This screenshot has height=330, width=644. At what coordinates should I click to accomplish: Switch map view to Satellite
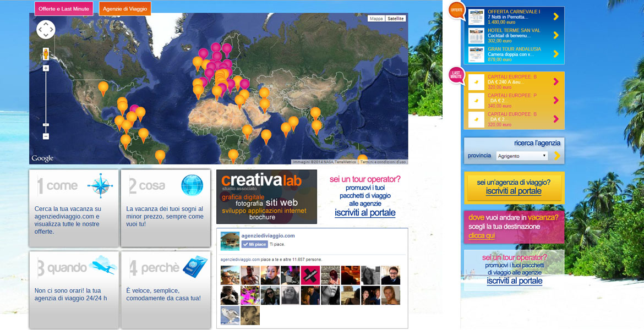click(x=396, y=19)
